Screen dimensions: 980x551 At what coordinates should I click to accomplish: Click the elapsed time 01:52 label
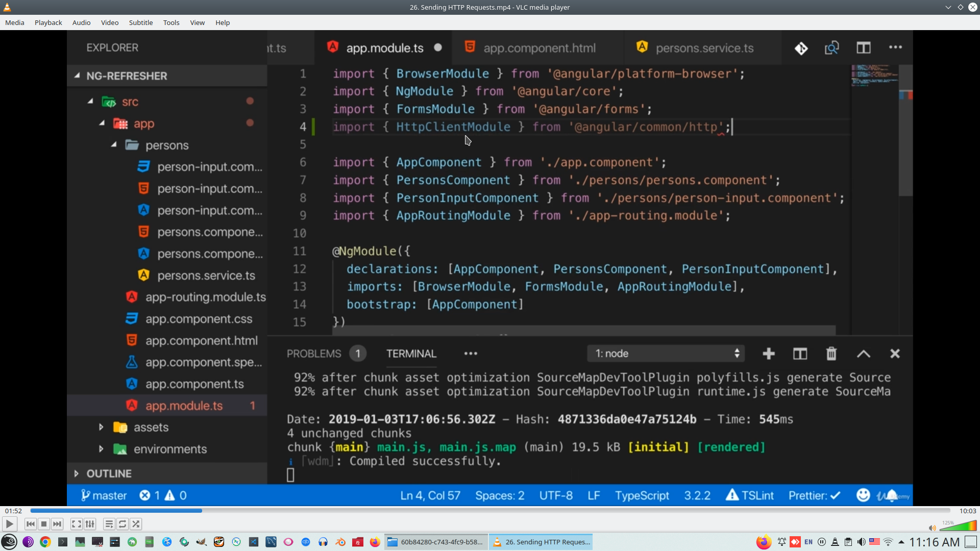[x=13, y=511]
